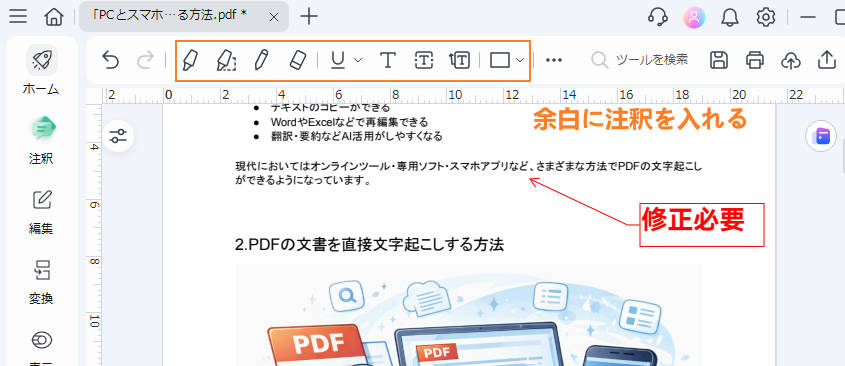This screenshot has width=845, height=366.
Task: Redo the last action
Action: (145, 60)
